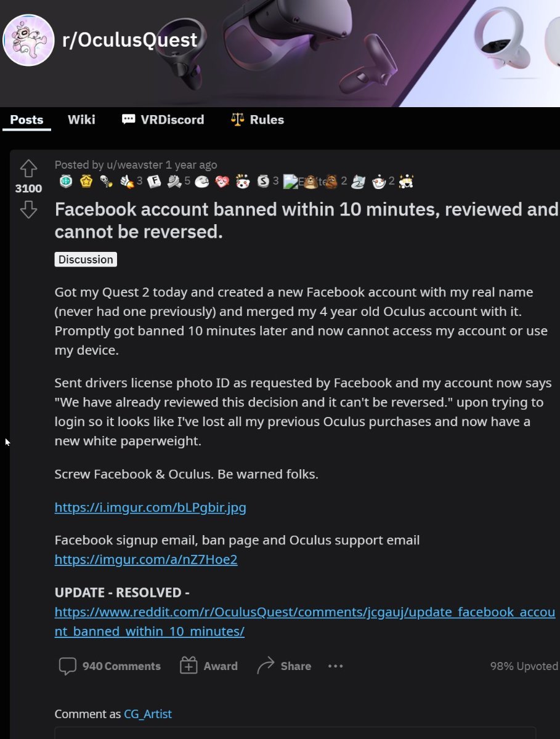Open the Rules tab
Screen dimensions: 560x739
258,119
